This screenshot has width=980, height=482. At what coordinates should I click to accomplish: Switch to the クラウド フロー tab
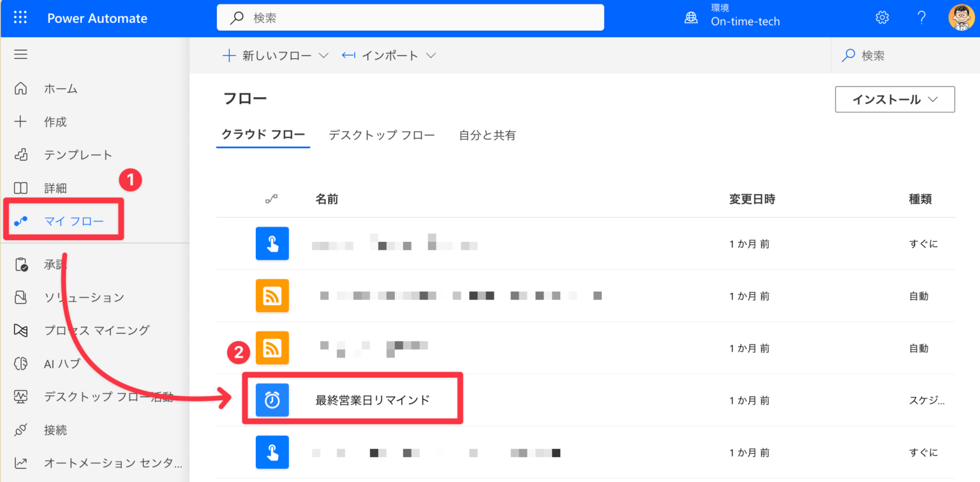pos(263,135)
